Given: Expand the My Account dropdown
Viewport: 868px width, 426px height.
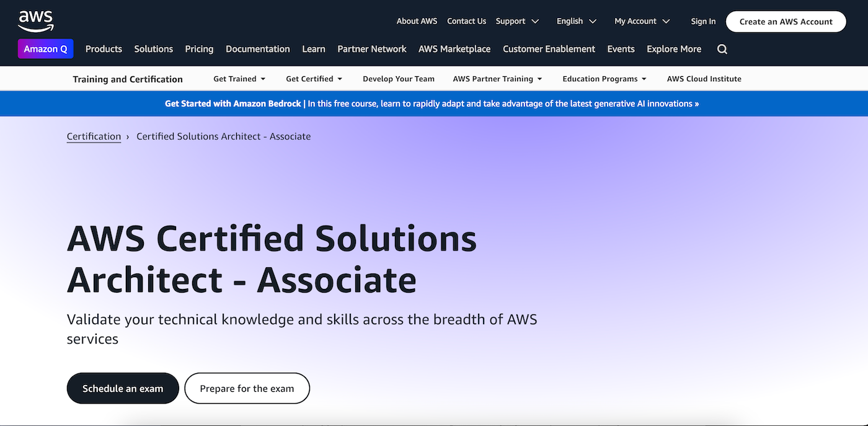Looking at the screenshot, I should [x=642, y=21].
